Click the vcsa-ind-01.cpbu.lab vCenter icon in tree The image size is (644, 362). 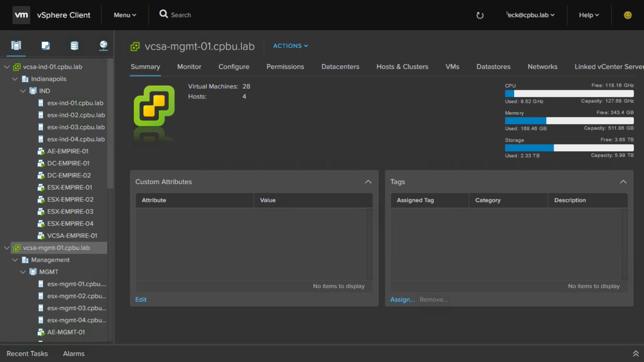pyautogui.click(x=17, y=67)
